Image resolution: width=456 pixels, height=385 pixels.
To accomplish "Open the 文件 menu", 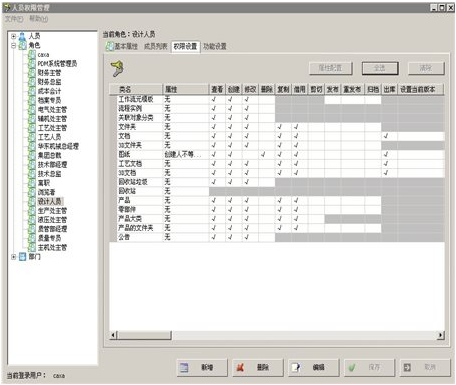I will (14, 19).
